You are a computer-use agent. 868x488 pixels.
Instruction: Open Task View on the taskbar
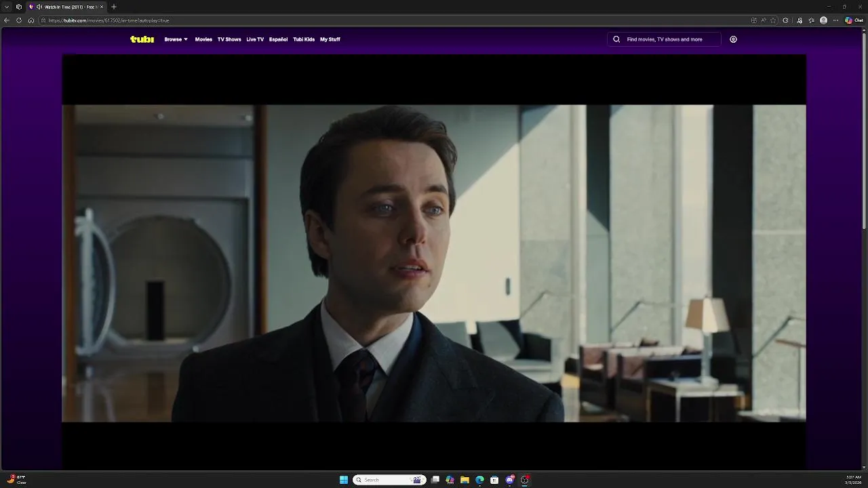pyautogui.click(x=435, y=480)
